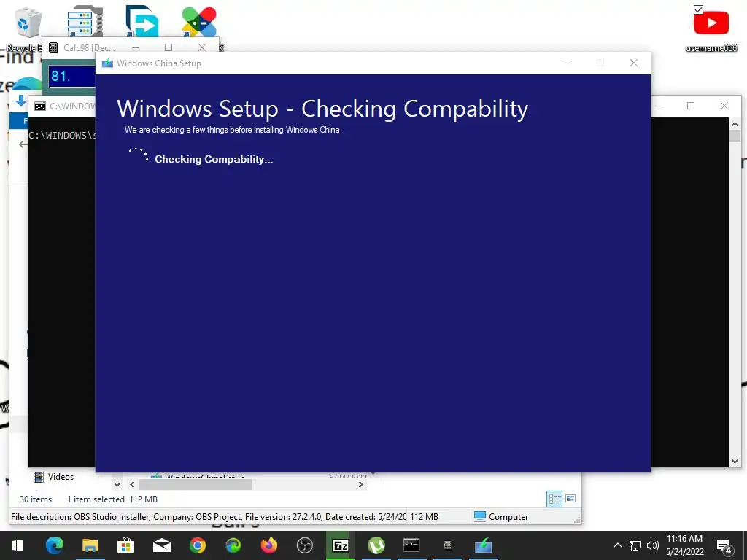Image resolution: width=747 pixels, height=560 pixels.
Task: Open File Explorer from taskbar
Action: pyautogui.click(x=90, y=545)
